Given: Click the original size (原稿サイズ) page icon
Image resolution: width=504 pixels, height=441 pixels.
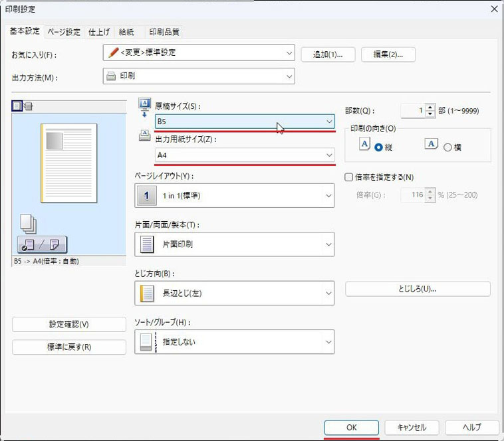Looking at the screenshot, I should 144,104.
